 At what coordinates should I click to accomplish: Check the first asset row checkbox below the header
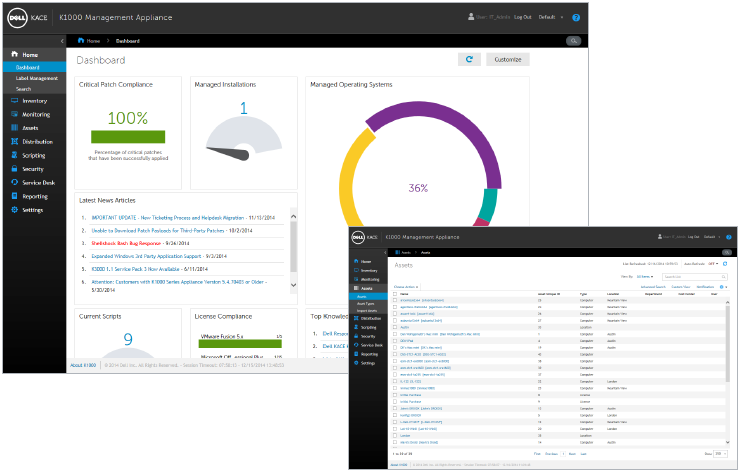395,300
